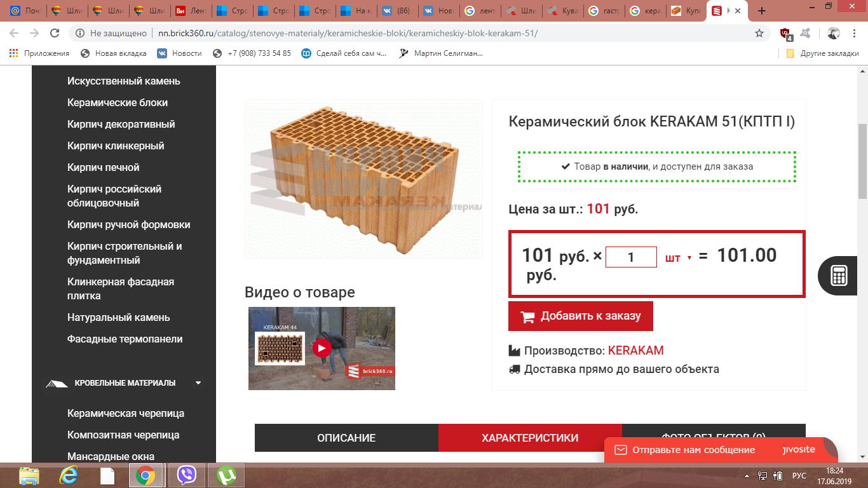Play the KERAKAM 44 product video
Image resolution: width=868 pixels, height=488 pixels.
click(x=322, y=348)
